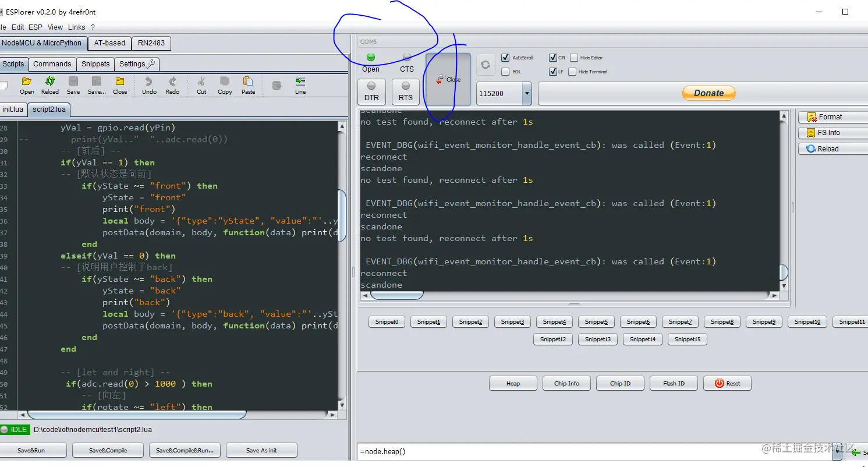Click the code editor's horizontal scrollbar
868x467 pixels.
(178, 415)
